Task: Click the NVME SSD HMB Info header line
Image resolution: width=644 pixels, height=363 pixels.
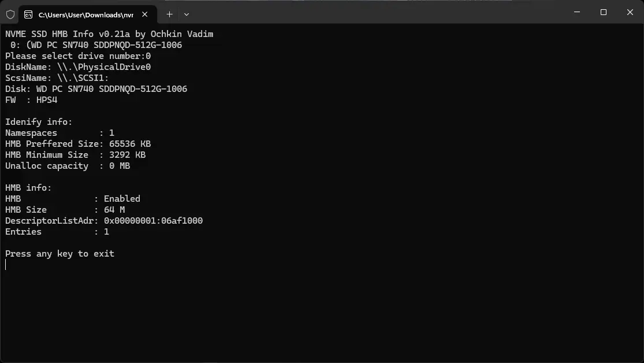Action: point(109,34)
